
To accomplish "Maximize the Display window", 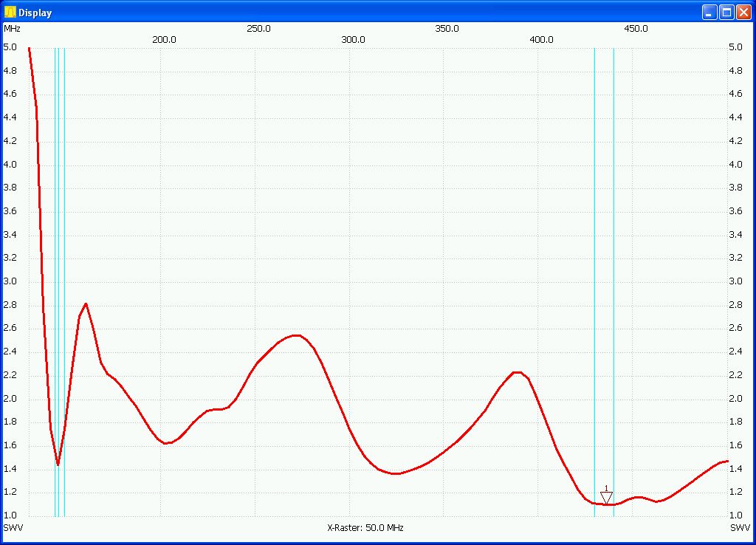I will click(726, 12).
